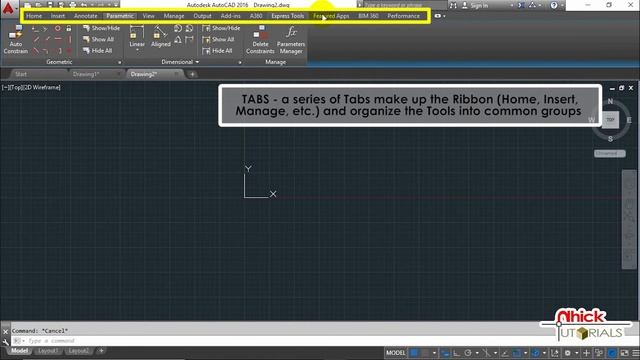Open the Start file tab

pos(21,74)
